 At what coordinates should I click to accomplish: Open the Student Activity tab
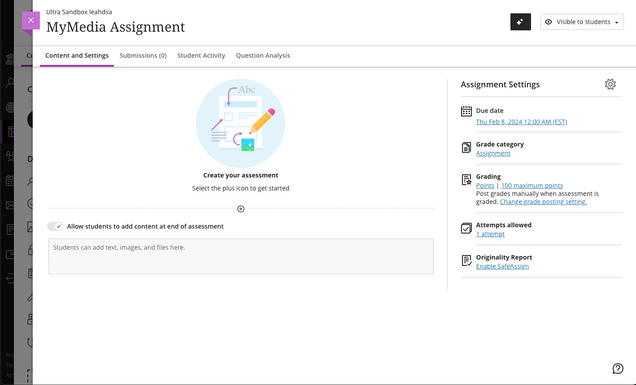click(x=201, y=56)
